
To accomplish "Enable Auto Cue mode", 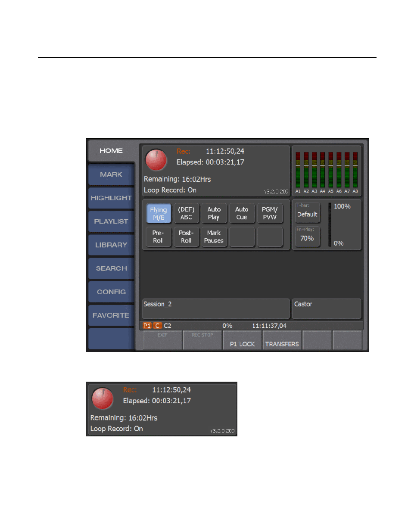I will coord(242,214).
